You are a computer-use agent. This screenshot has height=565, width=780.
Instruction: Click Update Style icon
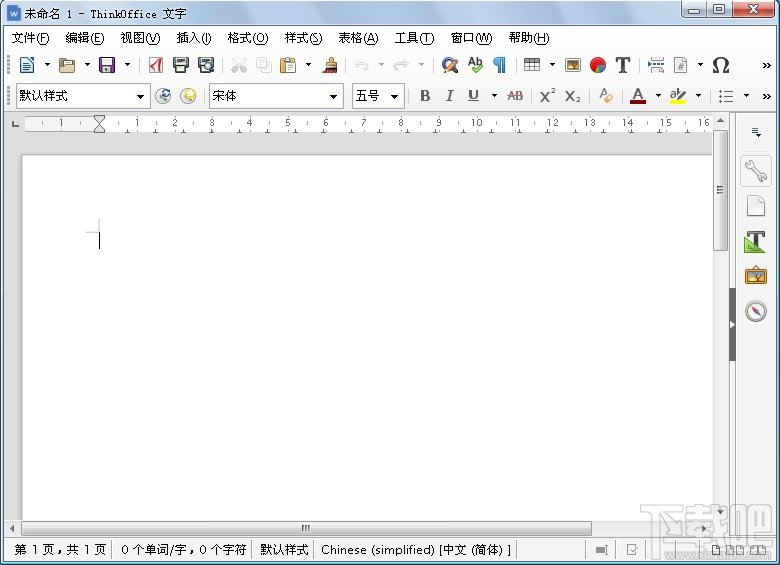[x=163, y=95]
